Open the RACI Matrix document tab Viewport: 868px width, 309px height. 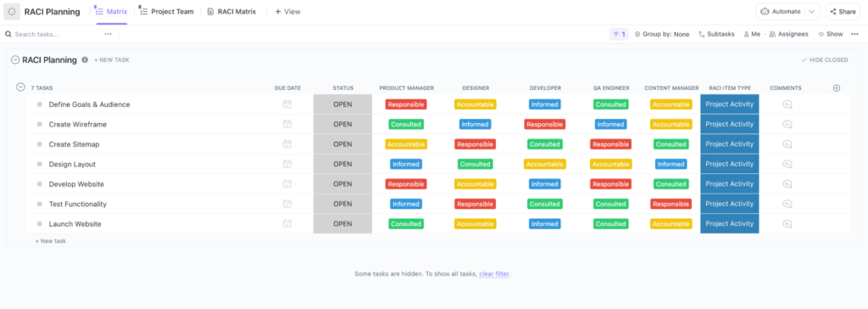click(x=231, y=11)
